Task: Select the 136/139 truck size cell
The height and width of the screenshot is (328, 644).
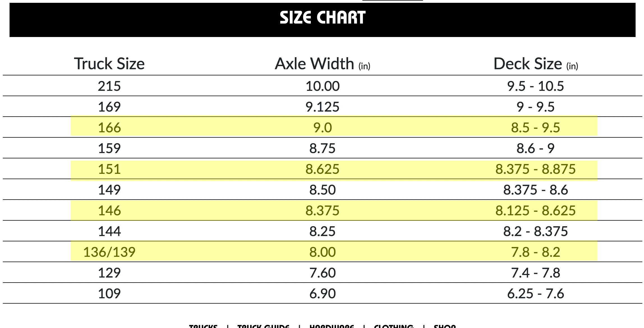Action: click(x=109, y=252)
